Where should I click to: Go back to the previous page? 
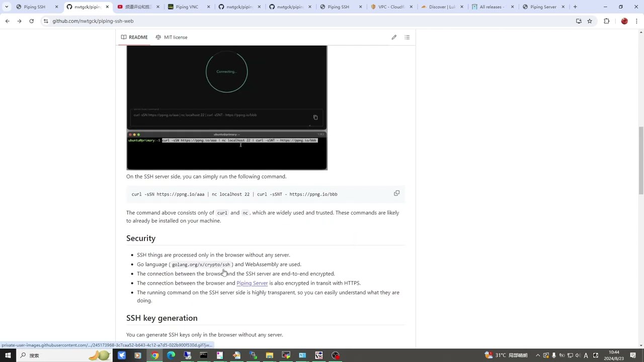coord(7,21)
